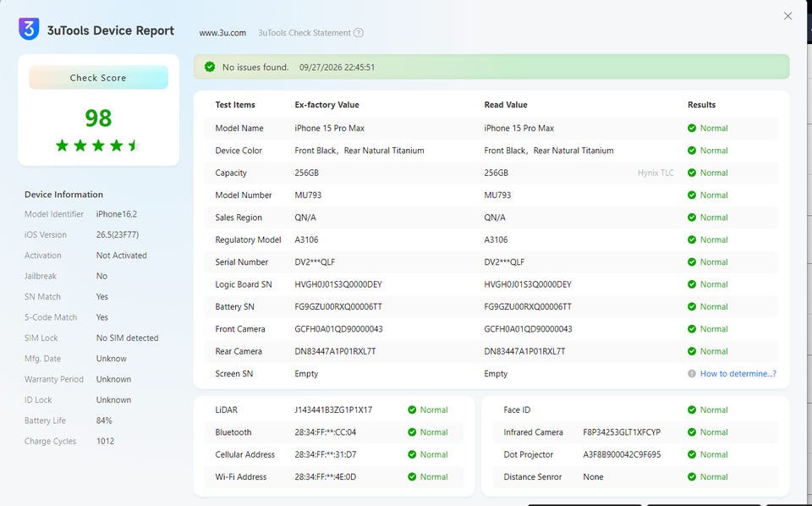Click the score value 98
Screen dimensions: 812x506
98,118
